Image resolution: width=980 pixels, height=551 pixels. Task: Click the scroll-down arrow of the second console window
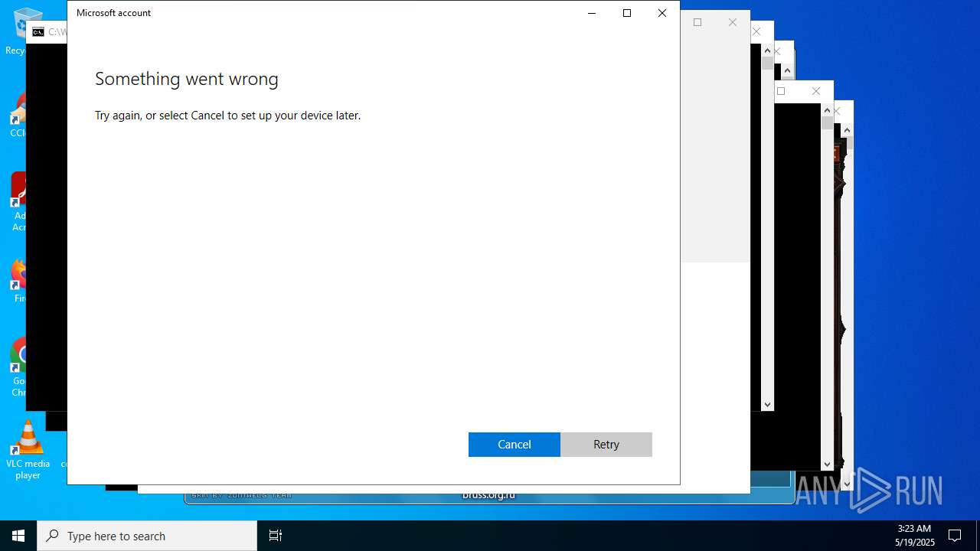827,464
